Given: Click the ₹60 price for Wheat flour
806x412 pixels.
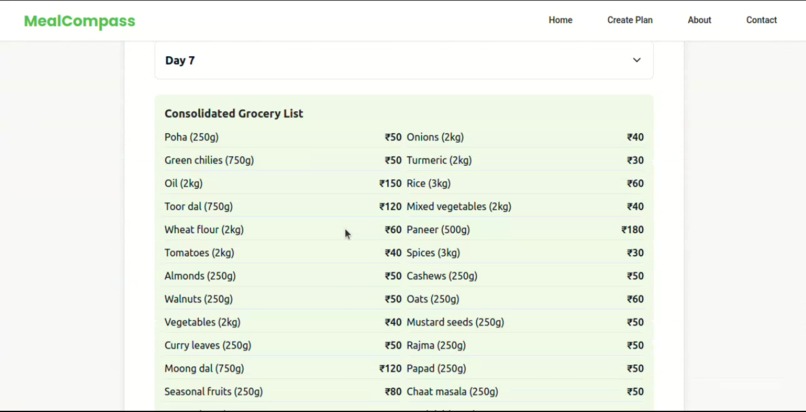Looking at the screenshot, I should pos(393,230).
